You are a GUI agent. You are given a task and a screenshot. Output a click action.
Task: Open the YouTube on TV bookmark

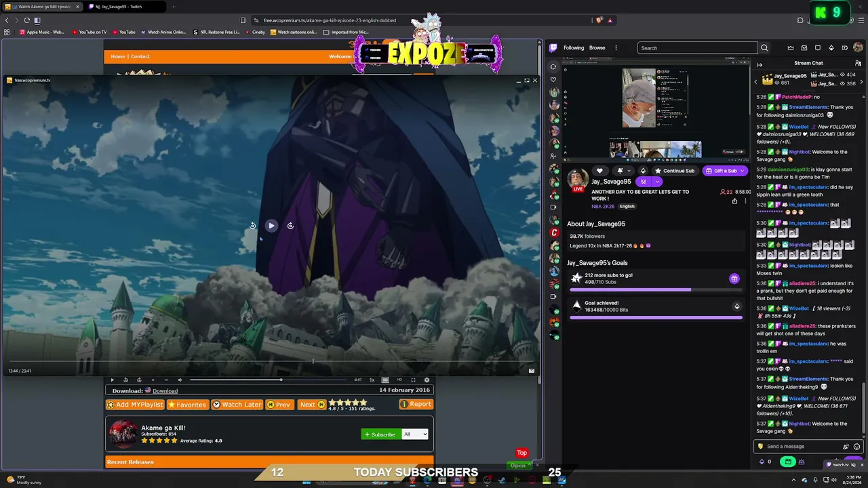point(89,32)
